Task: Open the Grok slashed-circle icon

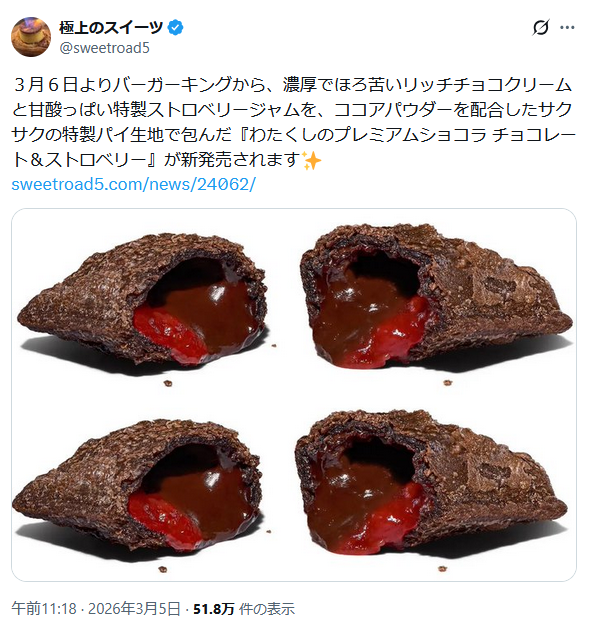Action: (x=540, y=28)
